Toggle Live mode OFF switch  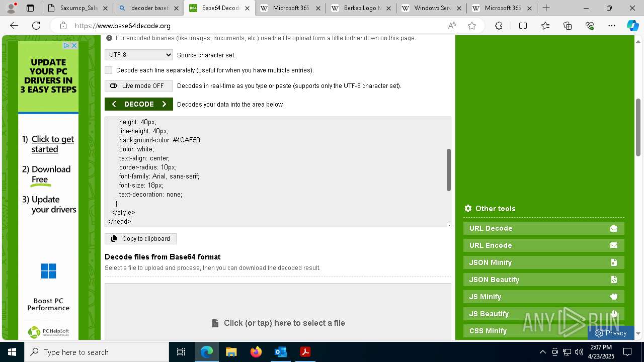point(139,86)
